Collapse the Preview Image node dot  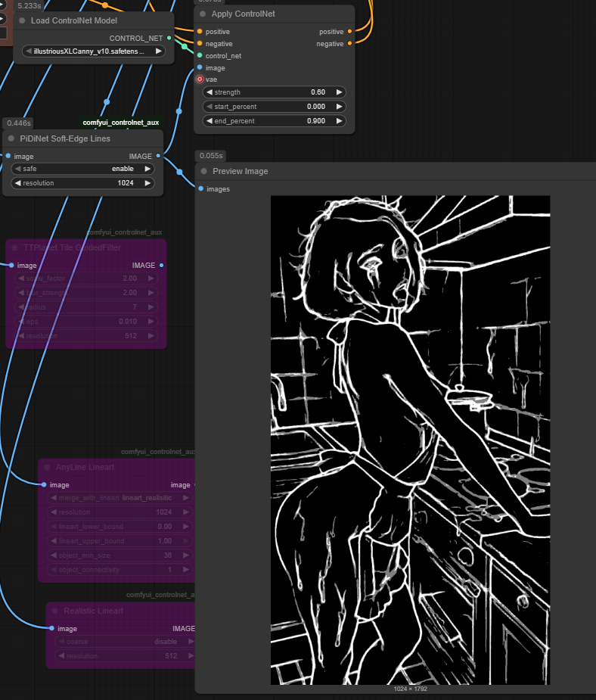tap(203, 171)
